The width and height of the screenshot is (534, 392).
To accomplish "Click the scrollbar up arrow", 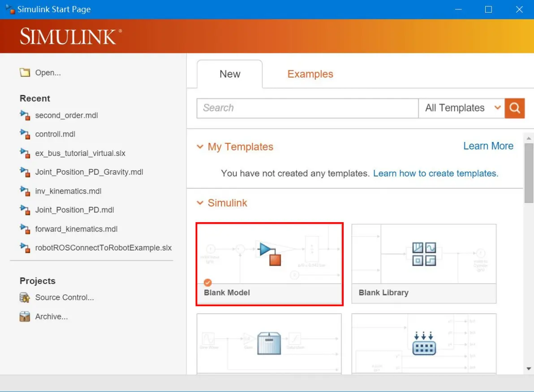I will [x=529, y=138].
